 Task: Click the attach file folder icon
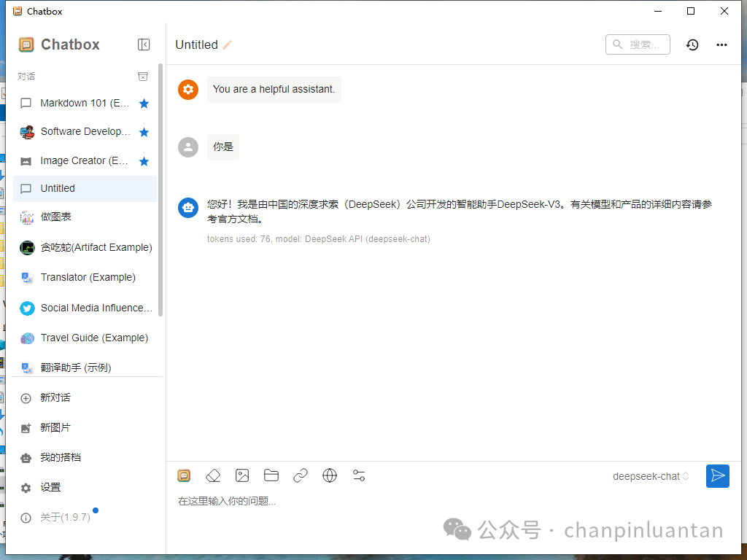coord(271,475)
